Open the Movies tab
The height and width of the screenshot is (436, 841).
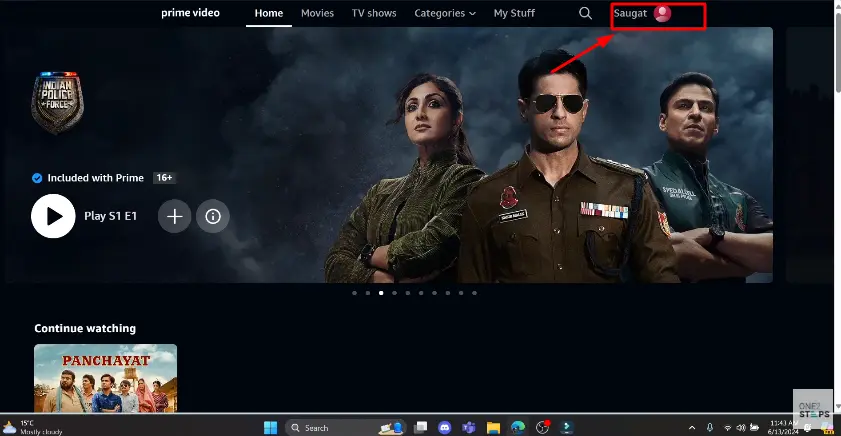[318, 13]
